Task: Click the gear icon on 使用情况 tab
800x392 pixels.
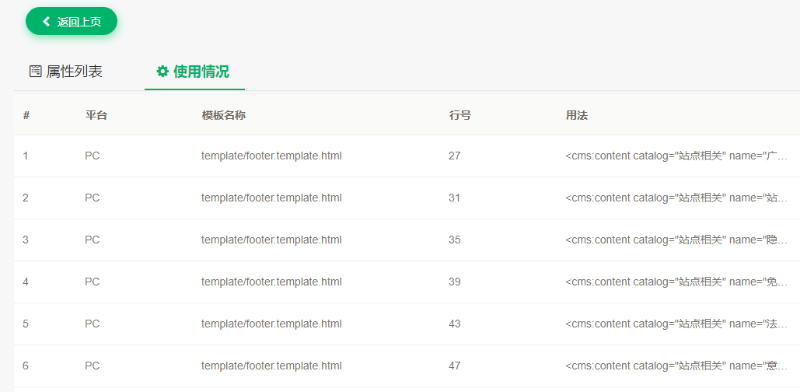Action: 162,71
